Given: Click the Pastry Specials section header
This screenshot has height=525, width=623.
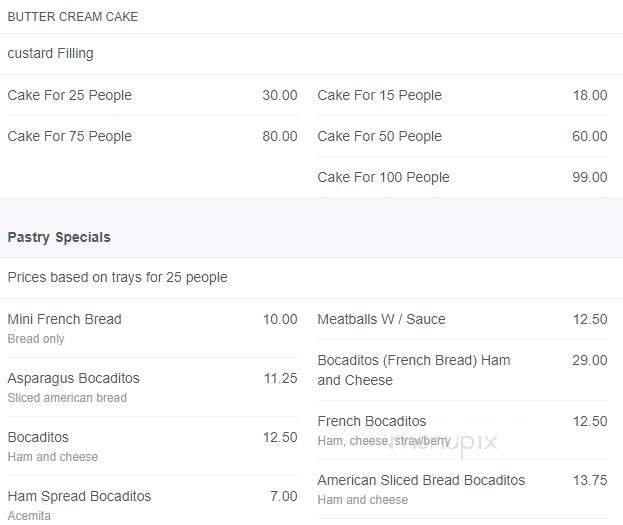Looking at the screenshot, I should tap(59, 237).
